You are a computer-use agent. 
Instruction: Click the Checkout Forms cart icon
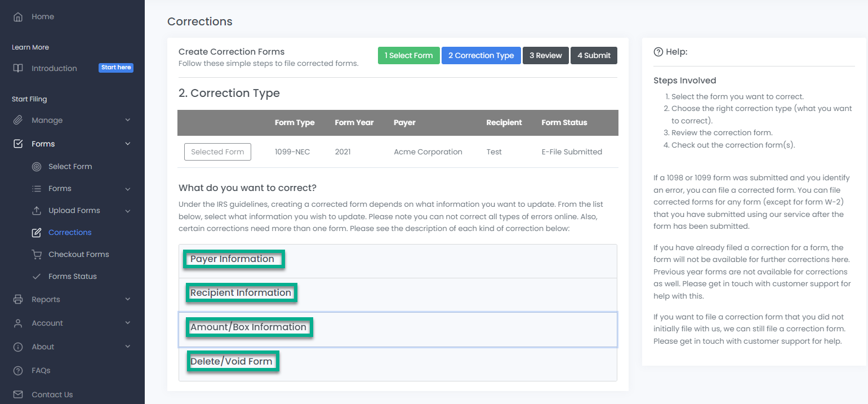[37, 254]
